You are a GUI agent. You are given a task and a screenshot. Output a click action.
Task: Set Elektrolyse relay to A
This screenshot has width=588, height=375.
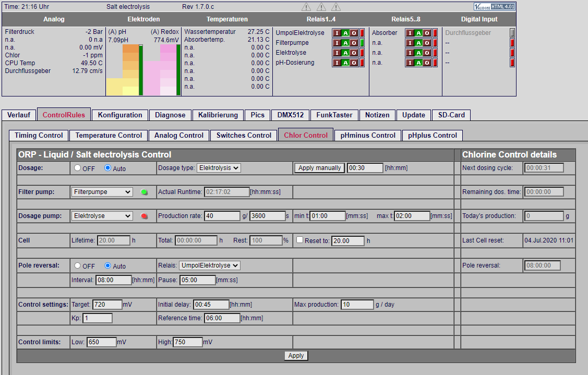(x=345, y=53)
